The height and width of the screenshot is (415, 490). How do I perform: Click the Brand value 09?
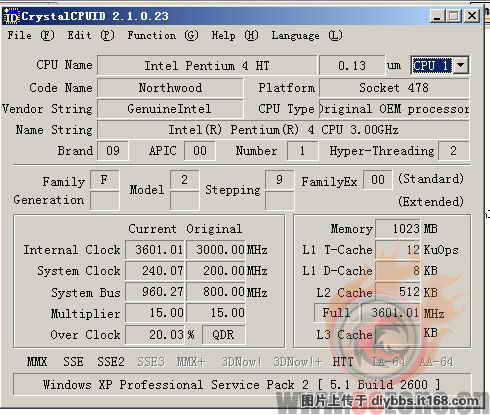113,151
